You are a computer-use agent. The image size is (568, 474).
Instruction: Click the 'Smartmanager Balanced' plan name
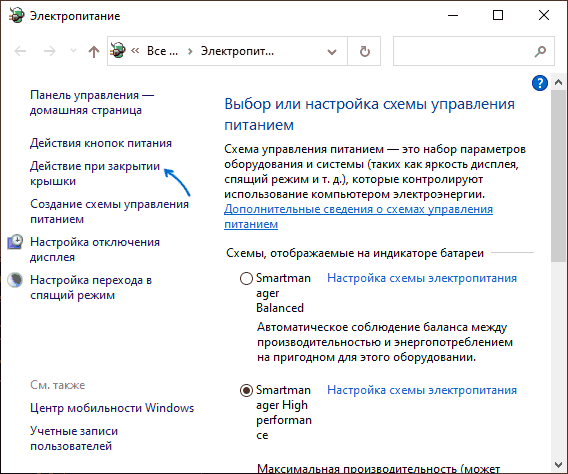coord(283,293)
